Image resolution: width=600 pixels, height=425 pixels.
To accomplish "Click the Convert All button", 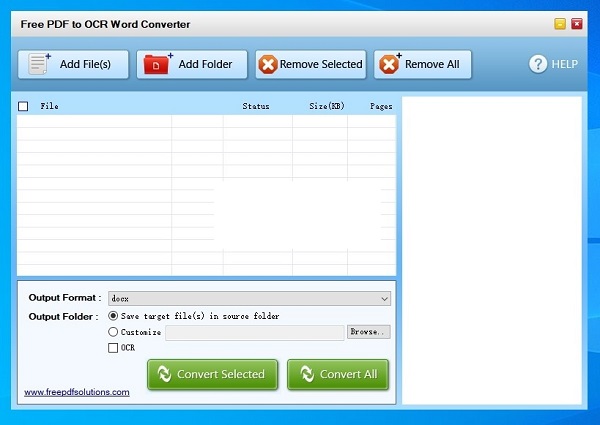I will pyautogui.click(x=338, y=374).
